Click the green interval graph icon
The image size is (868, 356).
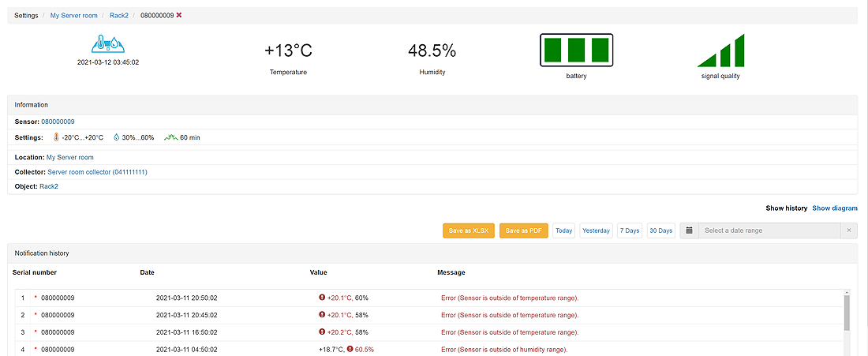pyautogui.click(x=170, y=137)
